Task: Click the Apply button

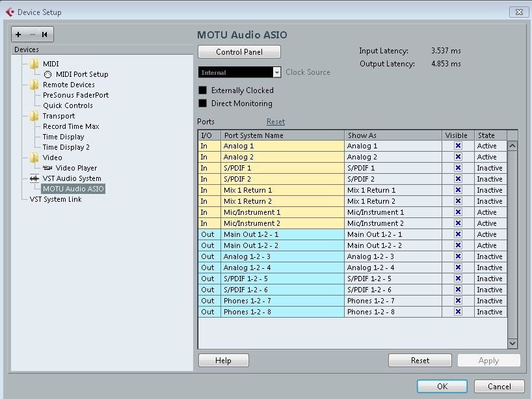Action: pyautogui.click(x=488, y=361)
